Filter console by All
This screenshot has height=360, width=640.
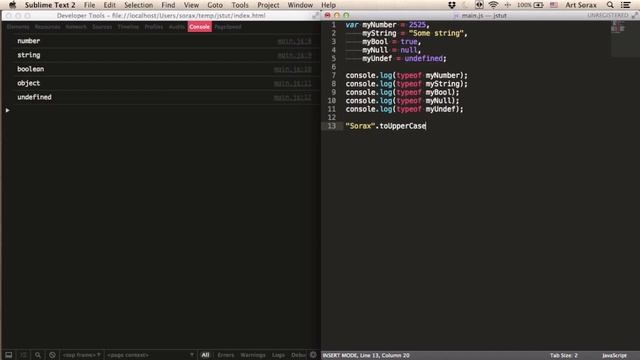[205, 355]
